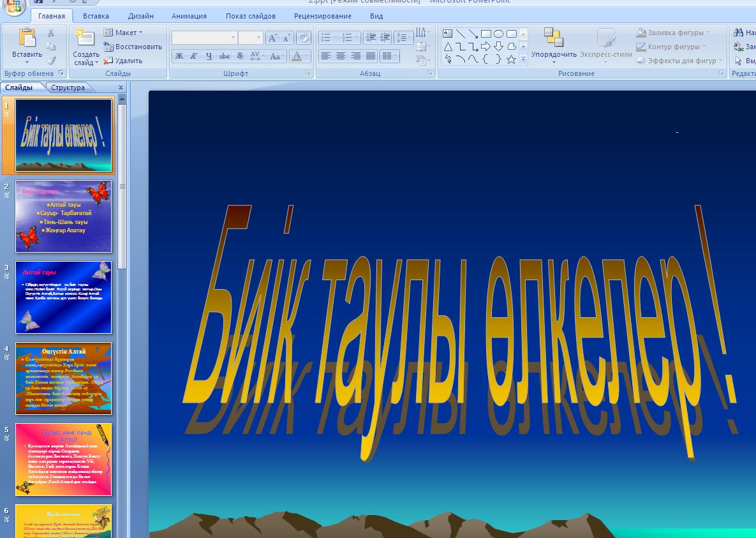Toggle bold formatting (Ж)
756x538 pixels.
pyautogui.click(x=179, y=56)
